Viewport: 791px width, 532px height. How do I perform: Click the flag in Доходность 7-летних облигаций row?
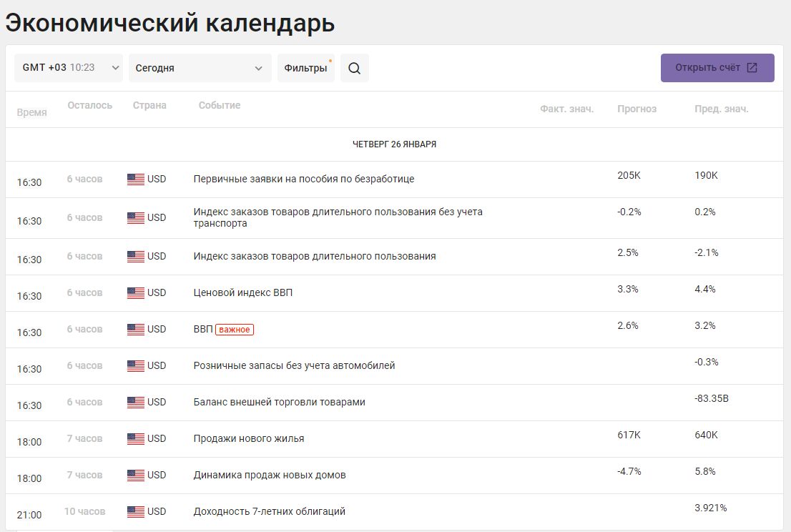(136, 511)
